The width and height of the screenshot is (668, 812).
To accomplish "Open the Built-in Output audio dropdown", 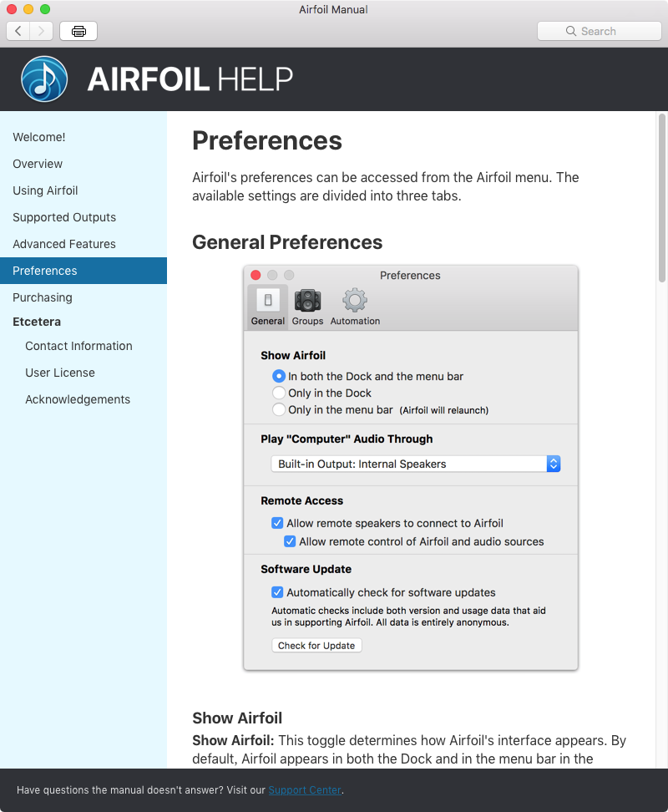I will click(416, 464).
